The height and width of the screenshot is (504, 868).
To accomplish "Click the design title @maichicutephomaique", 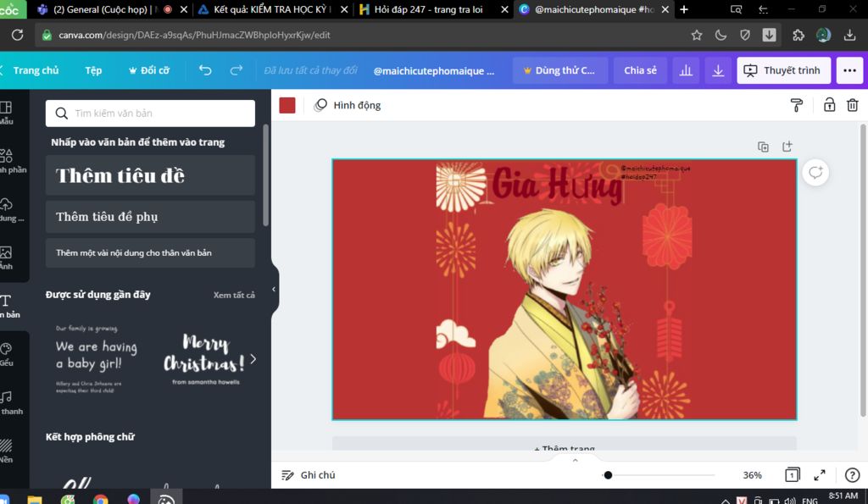I will (x=434, y=71).
